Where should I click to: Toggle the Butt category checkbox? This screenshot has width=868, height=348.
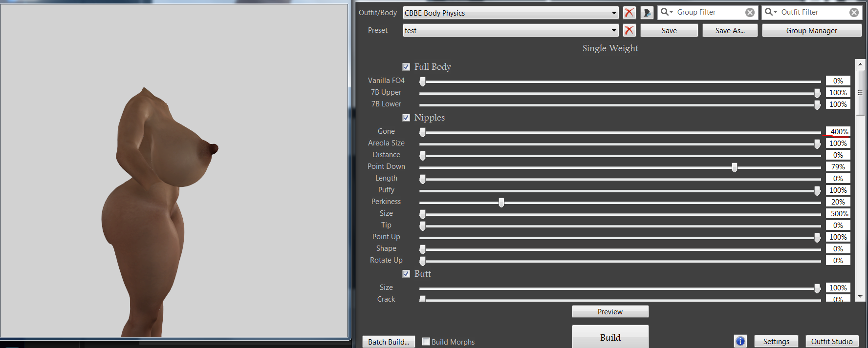point(406,274)
